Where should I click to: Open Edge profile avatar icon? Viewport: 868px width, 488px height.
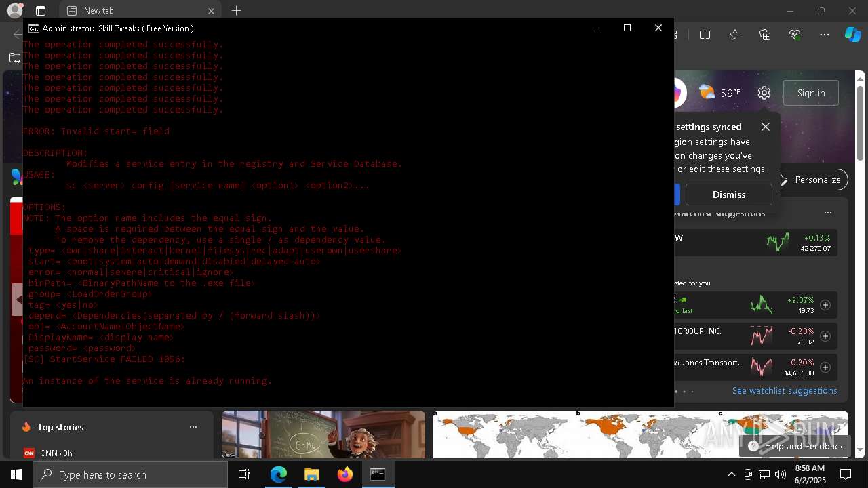point(14,11)
